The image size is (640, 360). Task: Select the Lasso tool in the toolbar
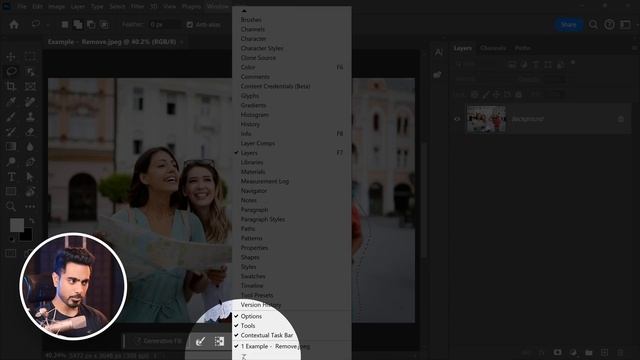11,71
